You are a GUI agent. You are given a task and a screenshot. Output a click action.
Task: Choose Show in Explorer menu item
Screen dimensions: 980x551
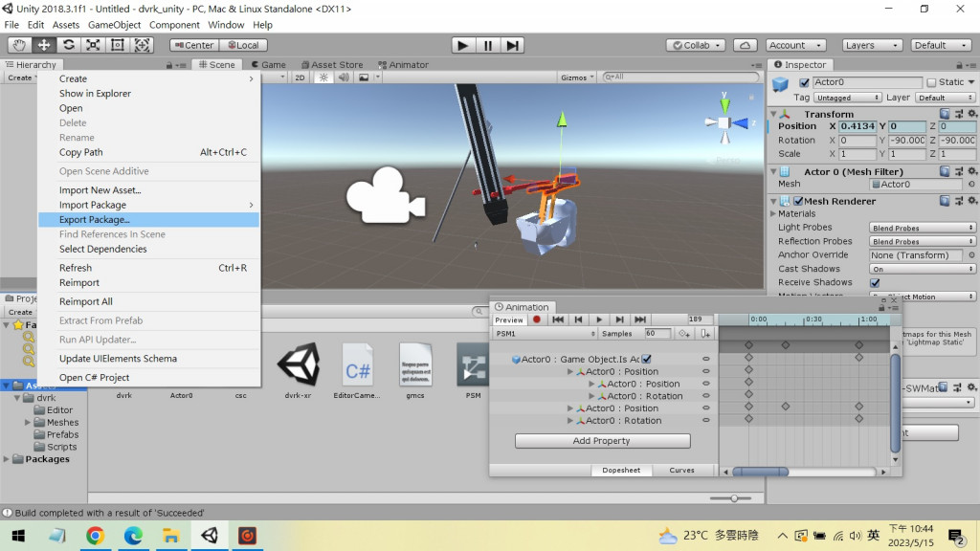pyautogui.click(x=148, y=93)
